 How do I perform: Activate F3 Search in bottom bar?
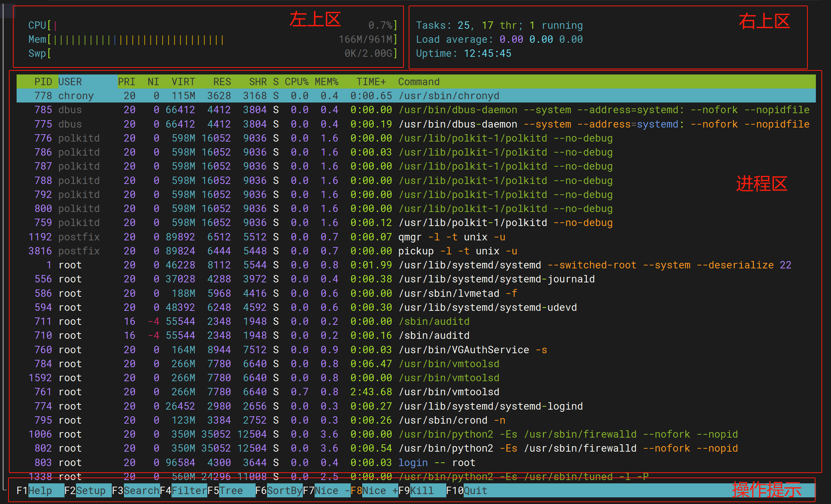[141, 491]
